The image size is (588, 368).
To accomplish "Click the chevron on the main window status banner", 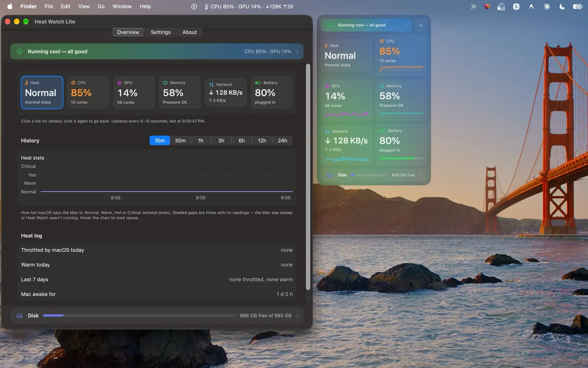I will (297, 51).
